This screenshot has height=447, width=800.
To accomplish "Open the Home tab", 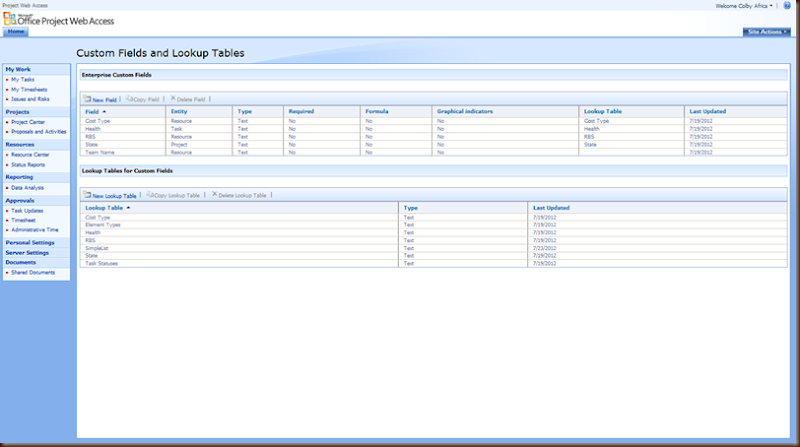I will point(16,32).
